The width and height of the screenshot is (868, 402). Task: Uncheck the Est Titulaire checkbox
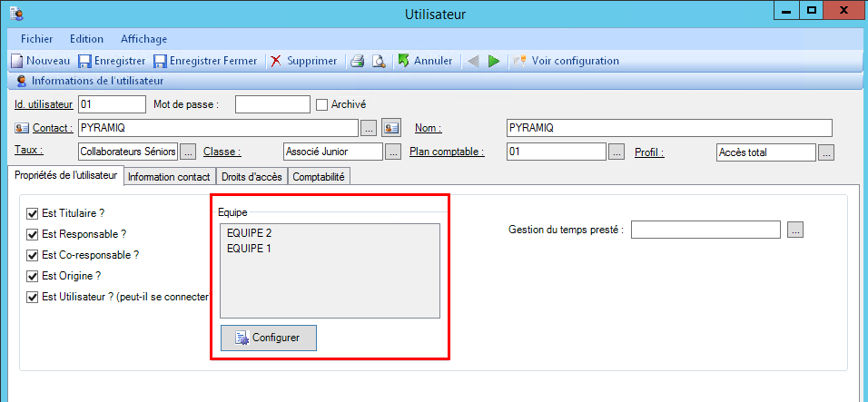click(33, 213)
